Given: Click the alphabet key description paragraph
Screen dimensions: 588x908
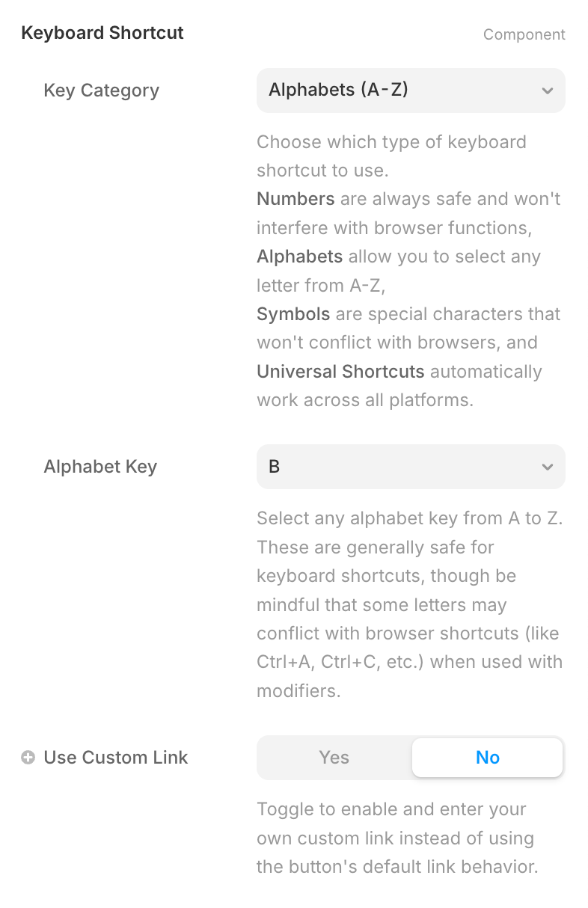Looking at the screenshot, I should [410, 605].
